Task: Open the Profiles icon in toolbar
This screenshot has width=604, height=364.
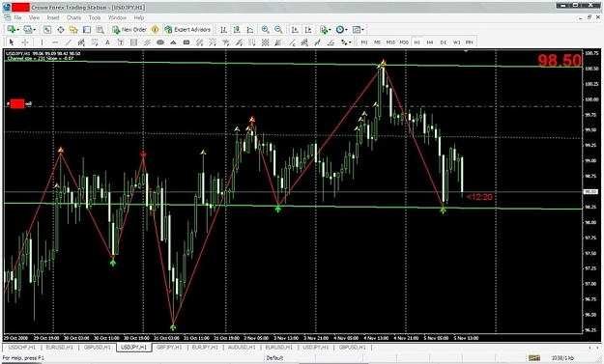Action: click(28, 30)
